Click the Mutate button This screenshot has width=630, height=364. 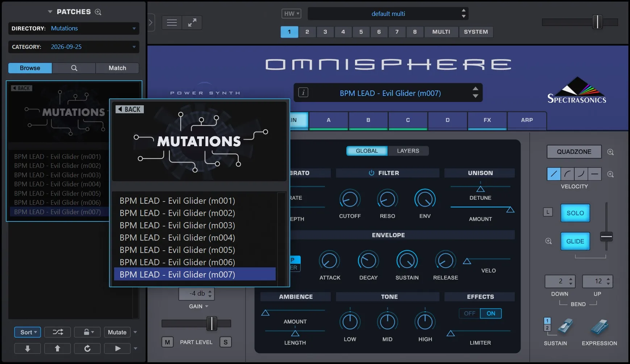click(117, 332)
